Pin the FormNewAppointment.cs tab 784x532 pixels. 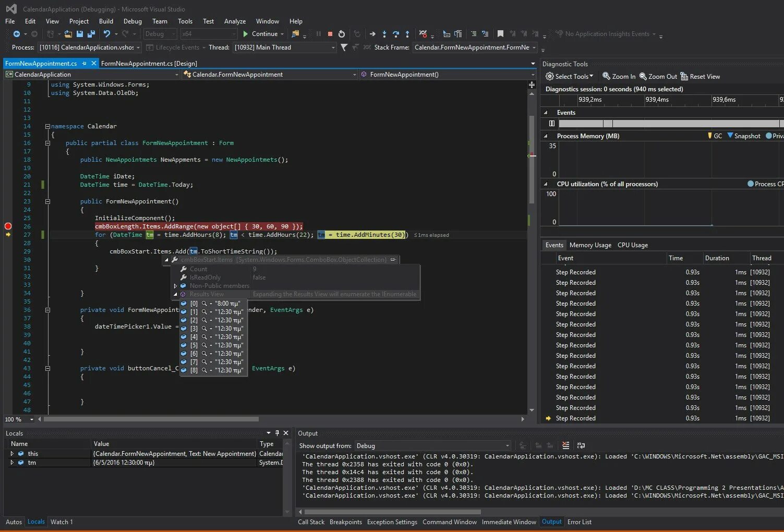(85, 63)
